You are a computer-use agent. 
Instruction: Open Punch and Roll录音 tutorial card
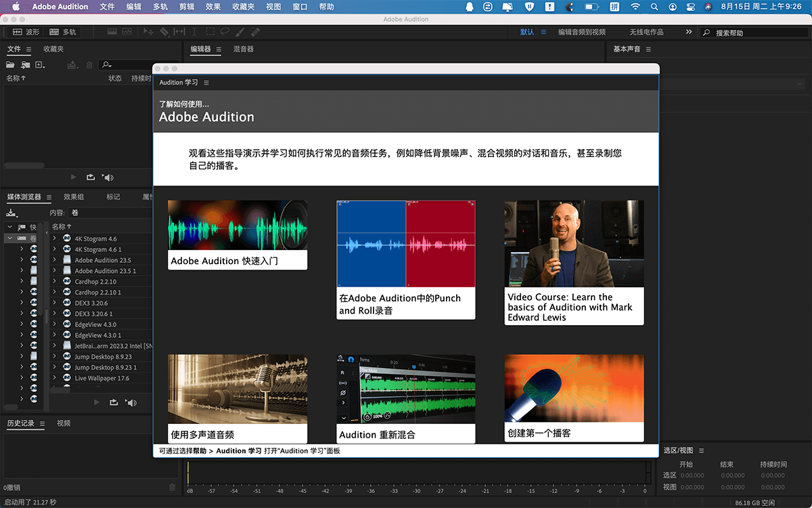406,259
